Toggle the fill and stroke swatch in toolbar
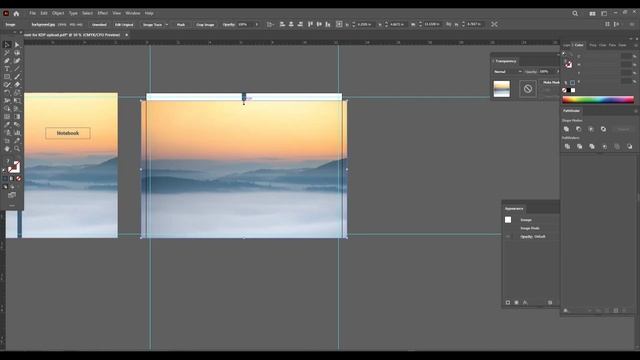This screenshot has height=360, width=640. (13, 167)
